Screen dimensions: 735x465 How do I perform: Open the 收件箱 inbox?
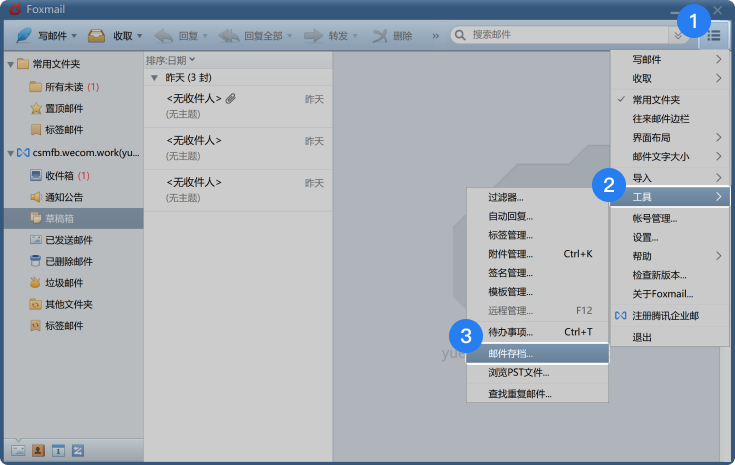click(60, 176)
